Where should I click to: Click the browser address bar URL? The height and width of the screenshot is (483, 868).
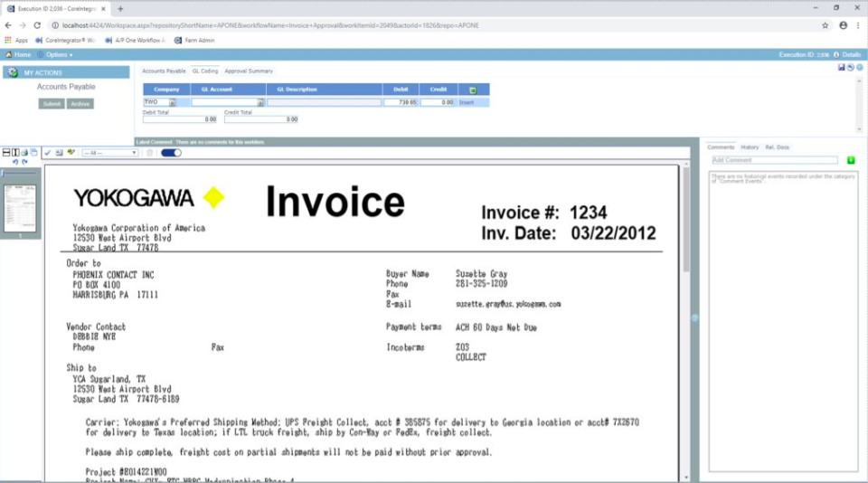click(x=270, y=25)
